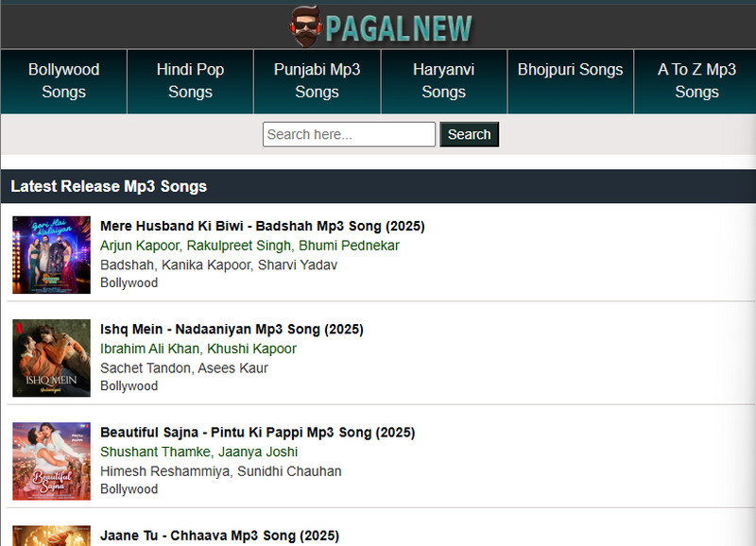Focus the 'Search here...' input field
Screen dimensions: 756x546
click(349, 134)
